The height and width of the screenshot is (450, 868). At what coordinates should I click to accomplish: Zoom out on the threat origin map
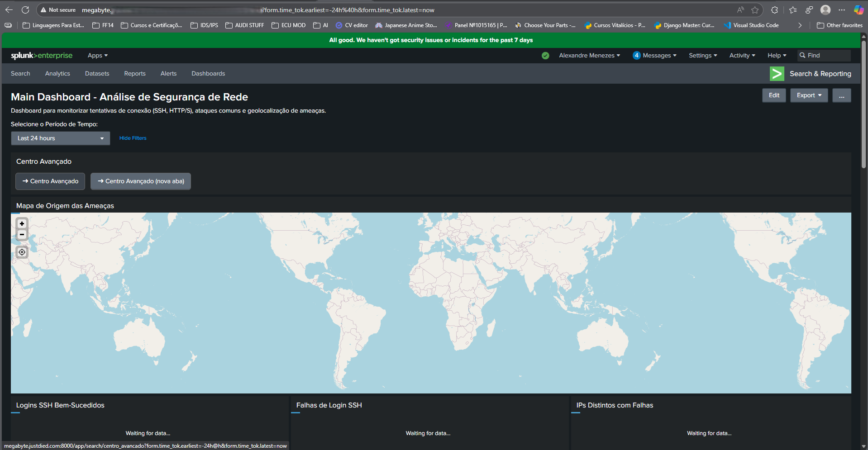click(x=21, y=234)
